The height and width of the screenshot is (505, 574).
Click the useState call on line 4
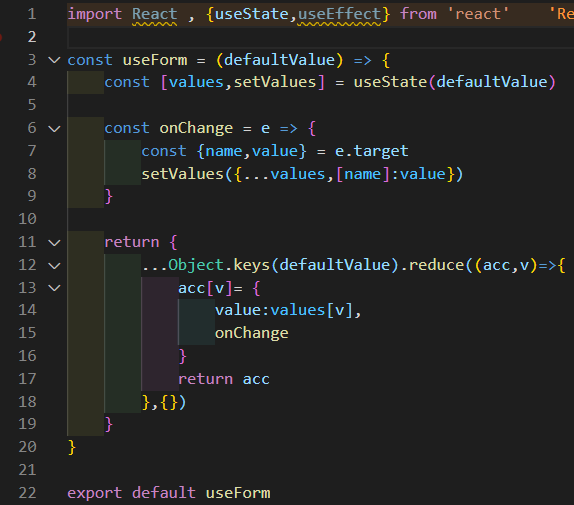coord(390,82)
